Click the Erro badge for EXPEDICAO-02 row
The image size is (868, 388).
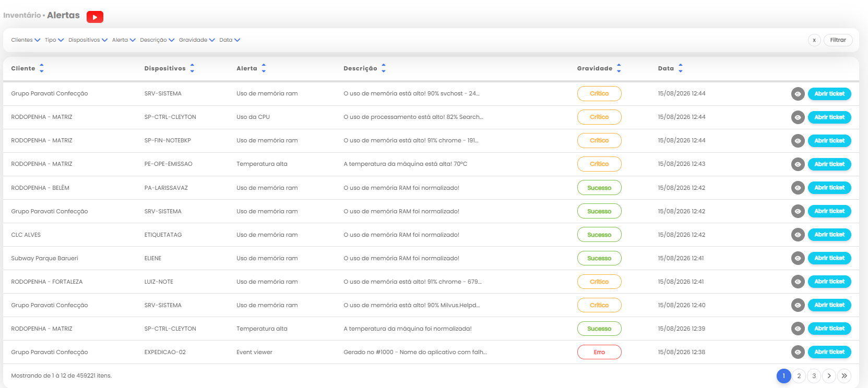pos(599,352)
